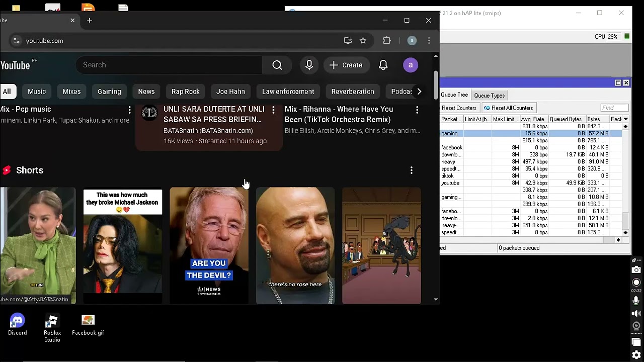Open the Chrome extensions puzzle icon

(386, 41)
